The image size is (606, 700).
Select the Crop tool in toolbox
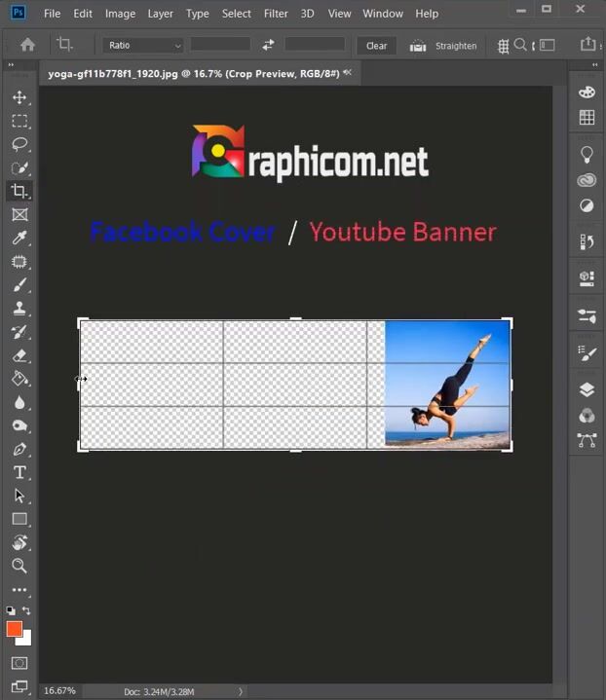[x=19, y=191]
